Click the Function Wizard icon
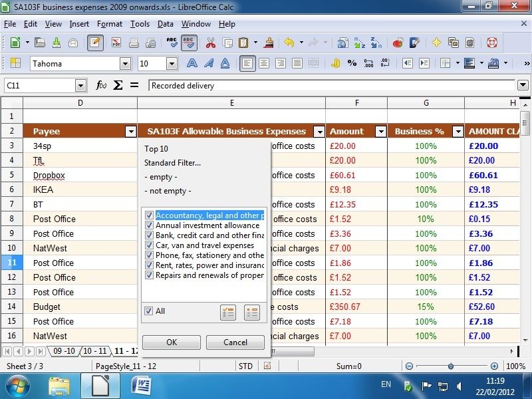This screenshot has height=399, width=532. pos(101,85)
